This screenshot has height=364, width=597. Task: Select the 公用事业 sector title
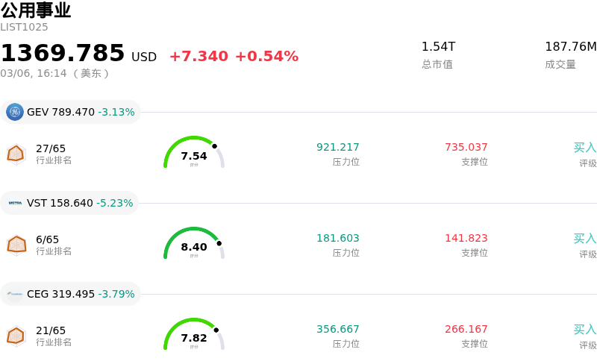pyautogui.click(x=36, y=10)
